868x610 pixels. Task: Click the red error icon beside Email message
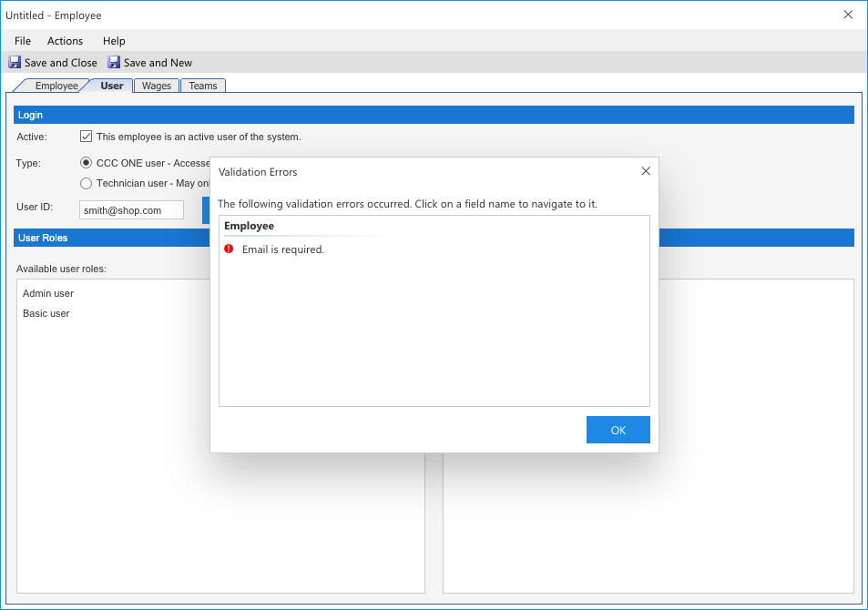(x=229, y=249)
